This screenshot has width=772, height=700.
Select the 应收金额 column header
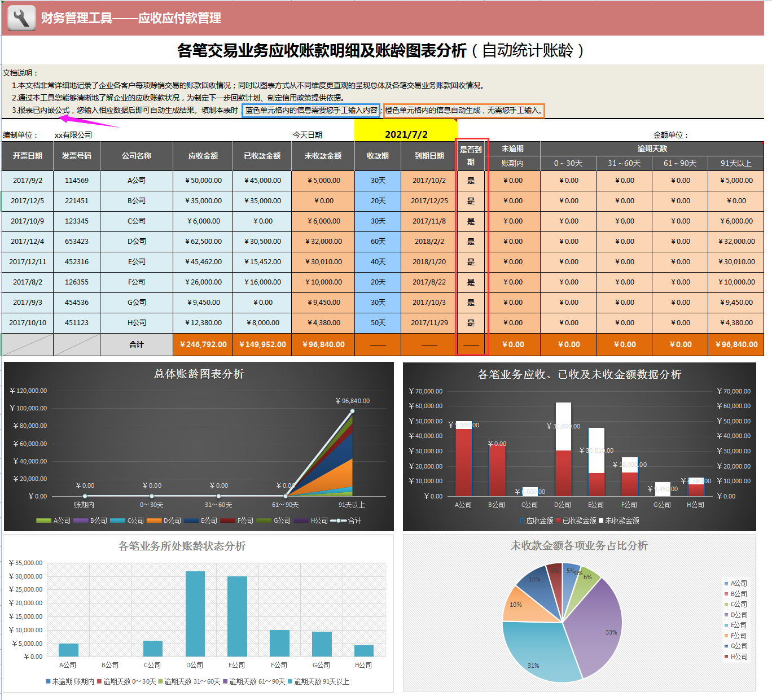coord(203,156)
